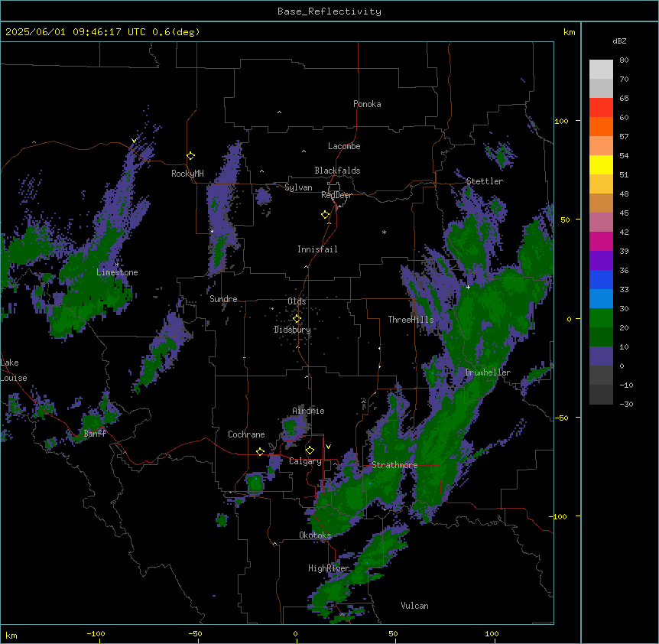Click the red swatch for 65 dBZ
Image resolution: width=659 pixels, height=644 pixels.
coord(601,107)
